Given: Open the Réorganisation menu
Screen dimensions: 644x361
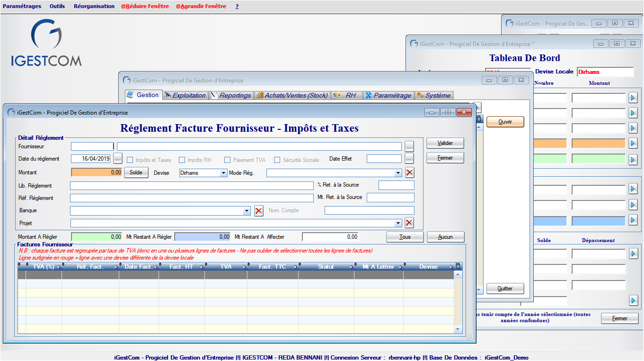Looking at the screenshot, I should pos(94,6).
